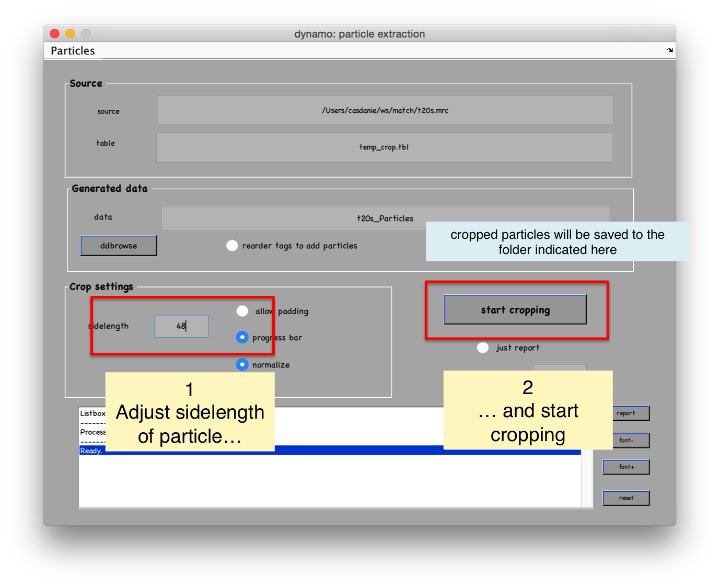This screenshot has width=720, height=588.
Task: Select the Ready. line in listbox
Action: pyautogui.click(x=330, y=451)
